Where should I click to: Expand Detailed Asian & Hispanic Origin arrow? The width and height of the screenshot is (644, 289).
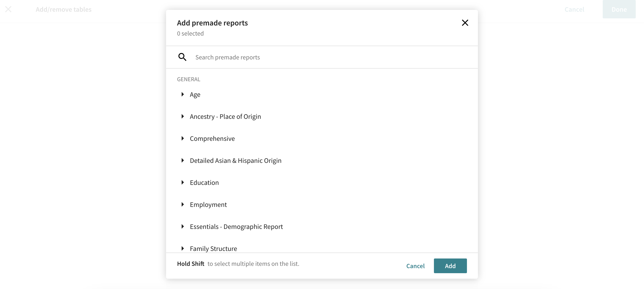[x=183, y=160]
